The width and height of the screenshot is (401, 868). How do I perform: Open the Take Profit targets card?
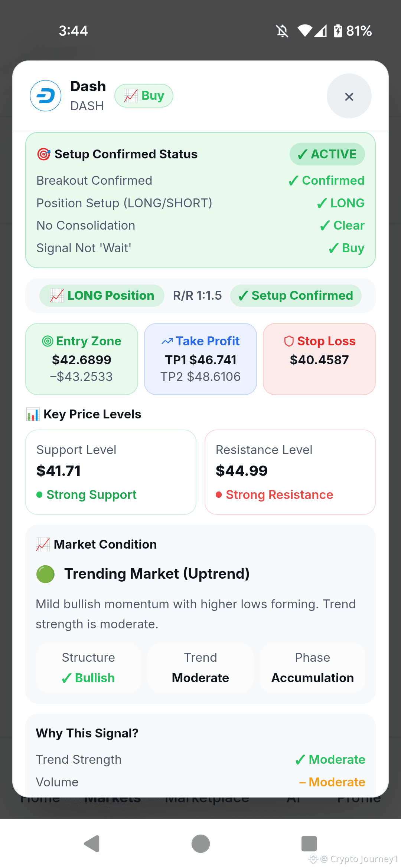[x=200, y=359]
